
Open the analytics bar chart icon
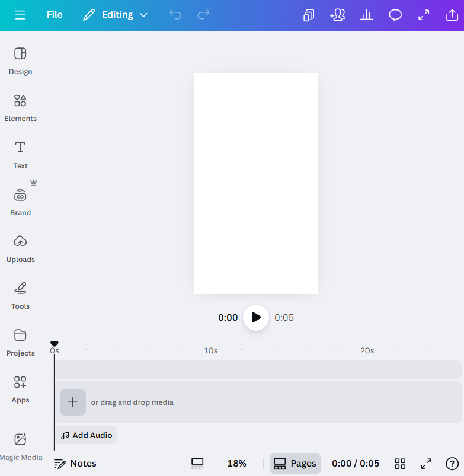coord(366,15)
